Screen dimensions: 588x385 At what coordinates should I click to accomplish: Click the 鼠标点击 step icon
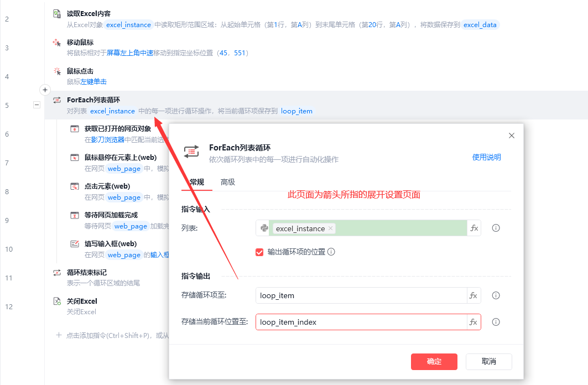pyautogui.click(x=57, y=71)
